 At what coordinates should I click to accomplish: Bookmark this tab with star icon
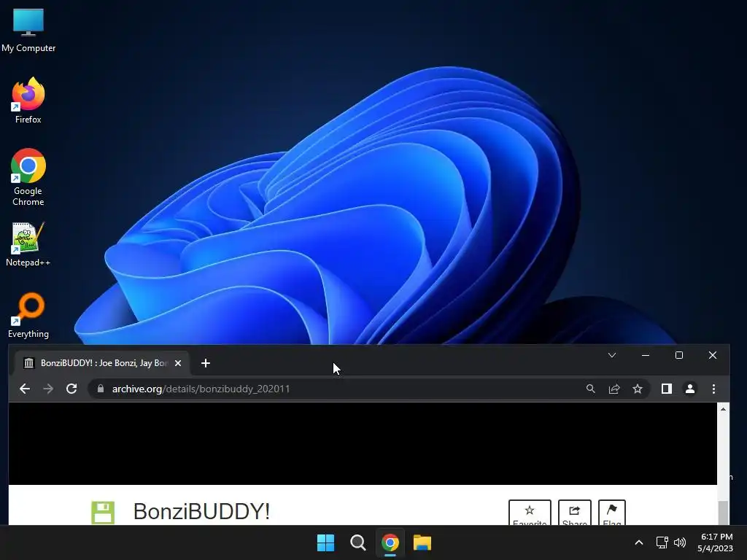[638, 389]
